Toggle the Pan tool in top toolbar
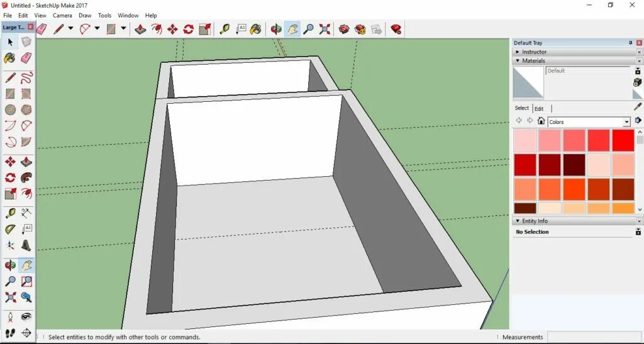644x344 pixels. click(292, 29)
